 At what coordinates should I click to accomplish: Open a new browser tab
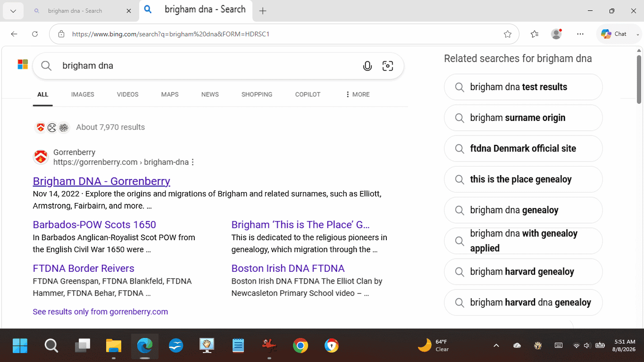click(263, 11)
